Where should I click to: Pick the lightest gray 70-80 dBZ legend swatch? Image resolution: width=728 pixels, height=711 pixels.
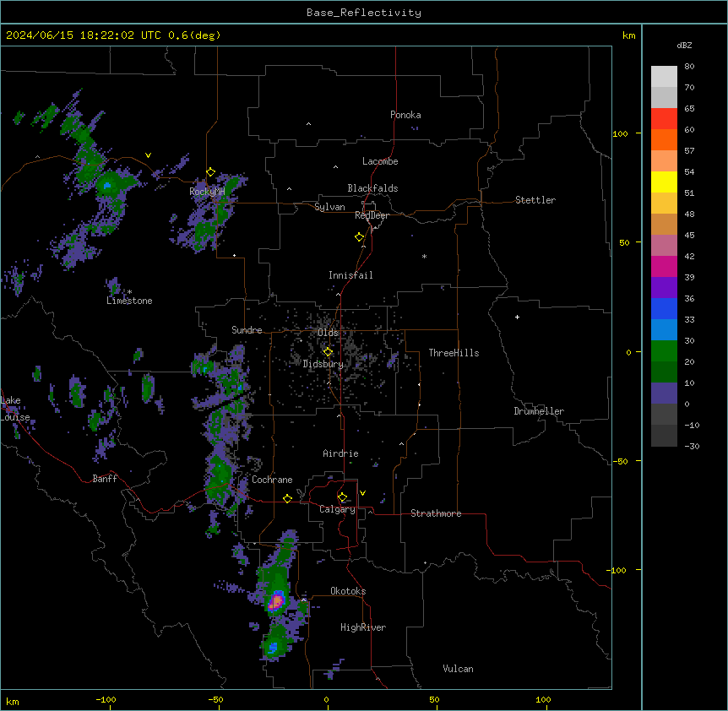(664, 77)
